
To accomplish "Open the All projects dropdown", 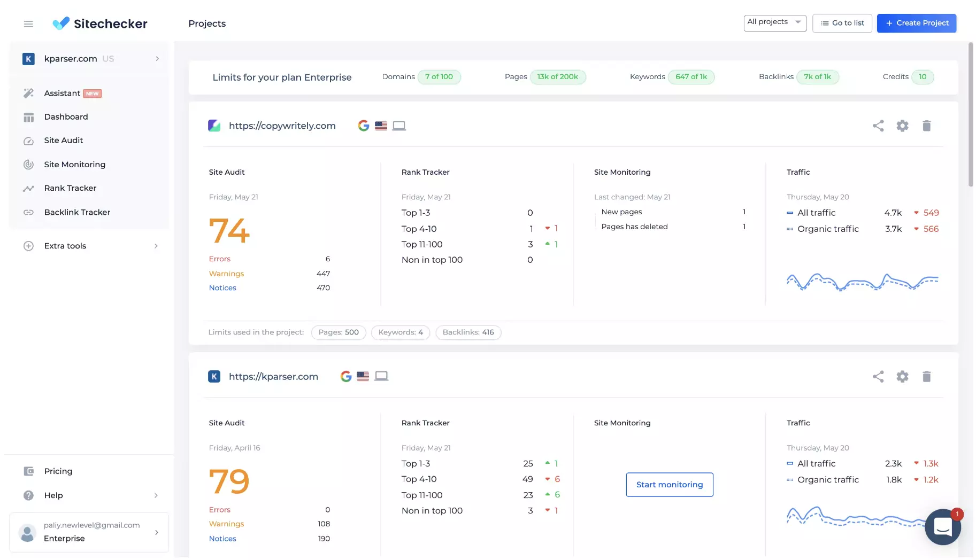I will click(x=775, y=23).
